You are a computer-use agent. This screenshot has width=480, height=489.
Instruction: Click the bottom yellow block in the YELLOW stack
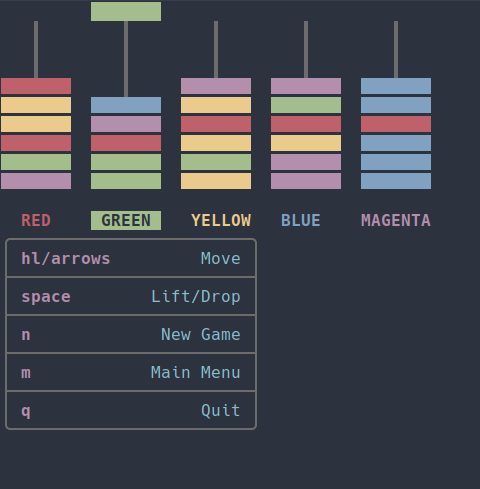216,181
